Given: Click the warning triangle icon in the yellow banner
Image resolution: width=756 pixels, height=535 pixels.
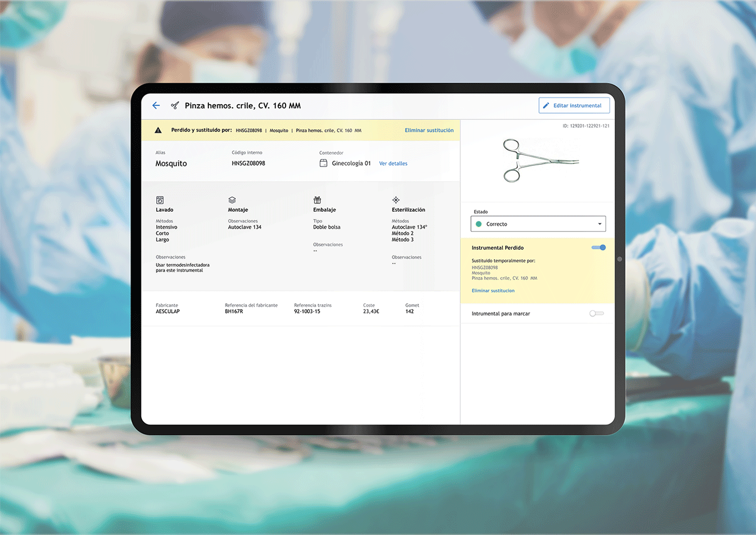Looking at the screenshot, I should pyautogui.click(x=158, y=131).
